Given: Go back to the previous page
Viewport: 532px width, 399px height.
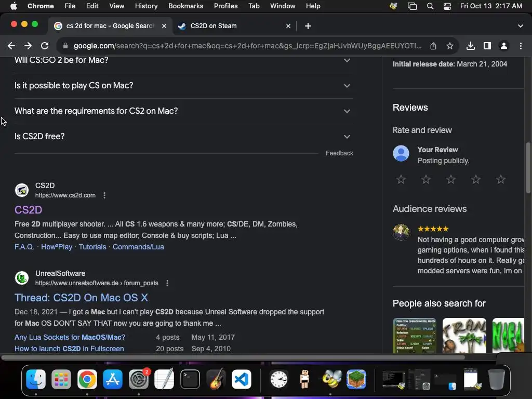Looking at the screenshot, I should [x=11, y=46].
